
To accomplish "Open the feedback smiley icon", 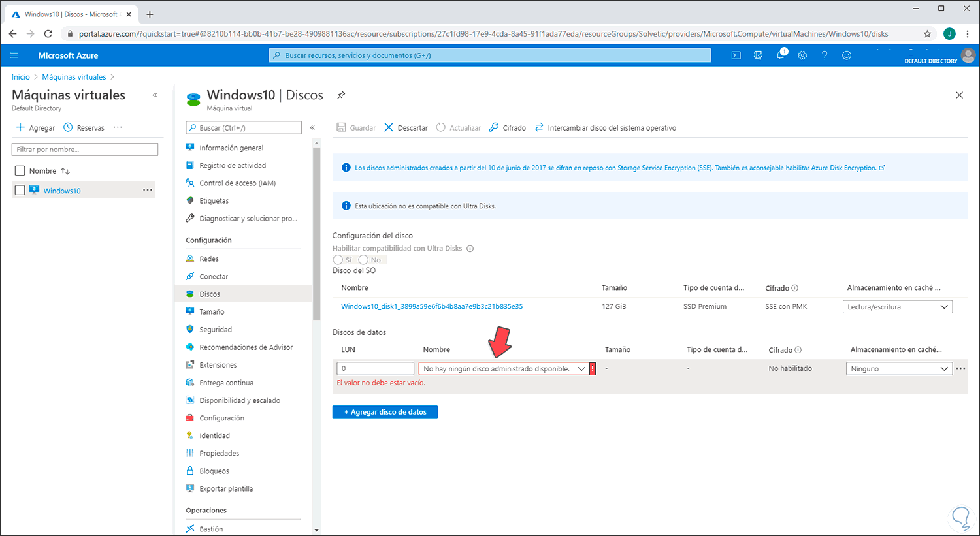I will [847, 55].
